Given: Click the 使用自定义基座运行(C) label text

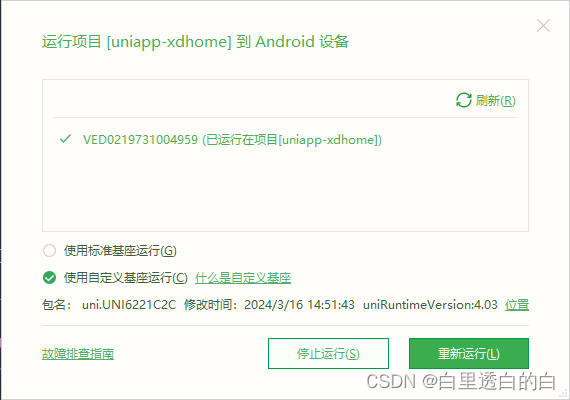Looking at the screenshot, I should click(126, 278).
